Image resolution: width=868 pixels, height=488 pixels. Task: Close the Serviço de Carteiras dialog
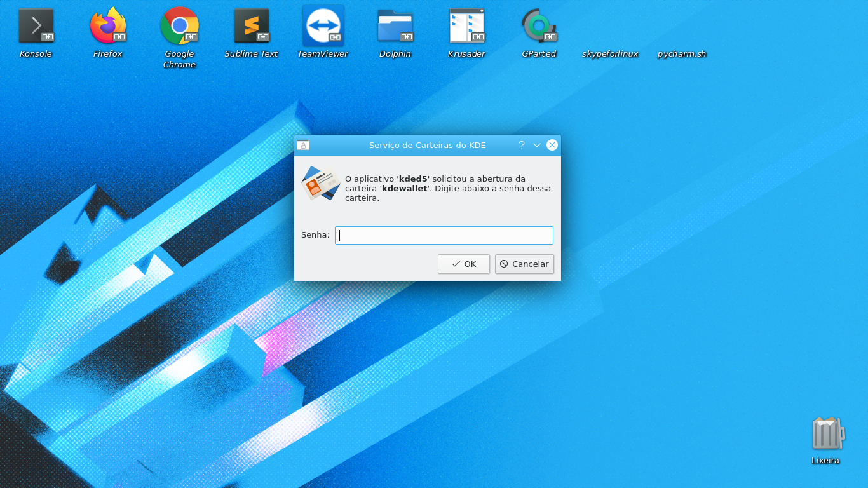pyautogui.click(x=552, y=145)
